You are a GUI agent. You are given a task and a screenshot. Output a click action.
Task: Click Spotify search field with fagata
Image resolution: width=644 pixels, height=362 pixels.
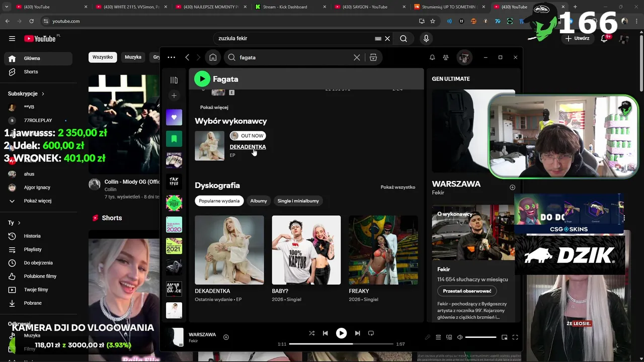click(x=294, y=57)
